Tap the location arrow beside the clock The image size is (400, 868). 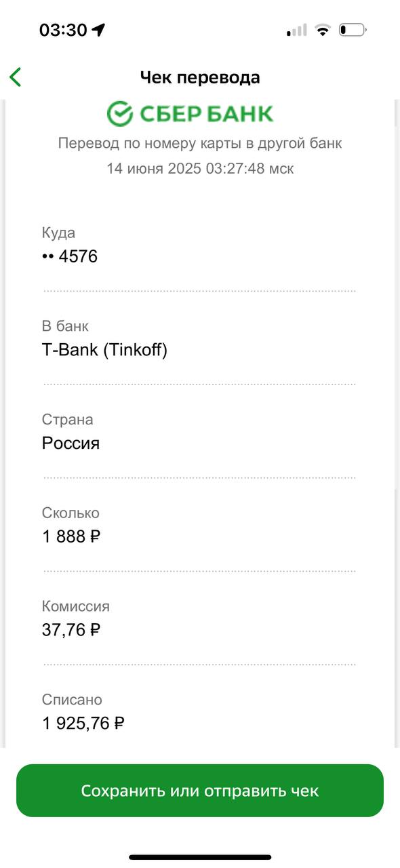click(99, 30)
